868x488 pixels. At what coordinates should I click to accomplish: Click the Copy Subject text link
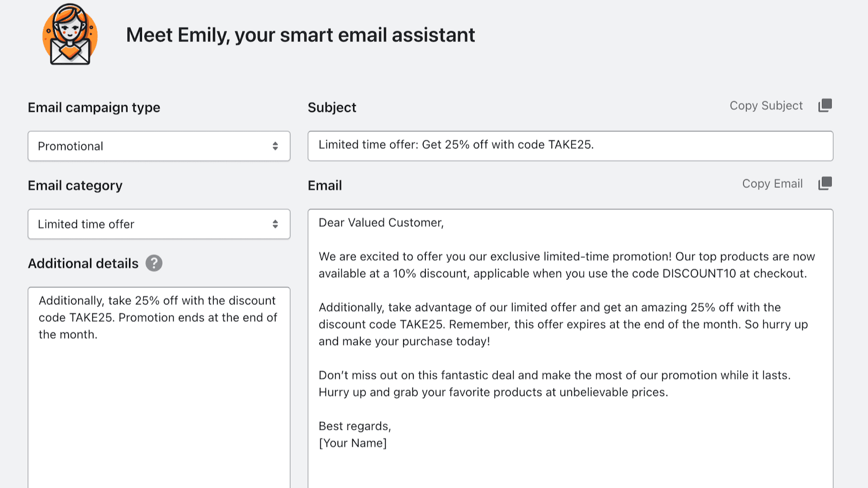(766, 105)
